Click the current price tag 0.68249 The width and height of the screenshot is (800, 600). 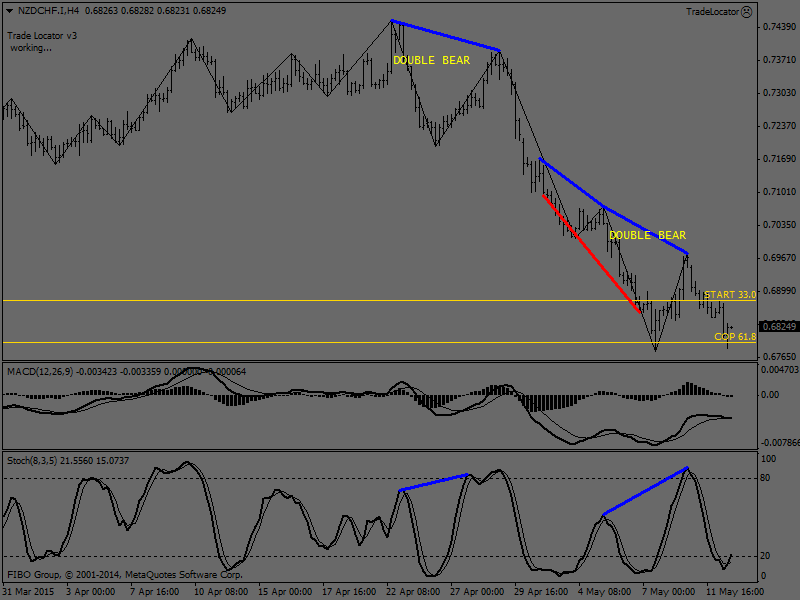point(778,326)
